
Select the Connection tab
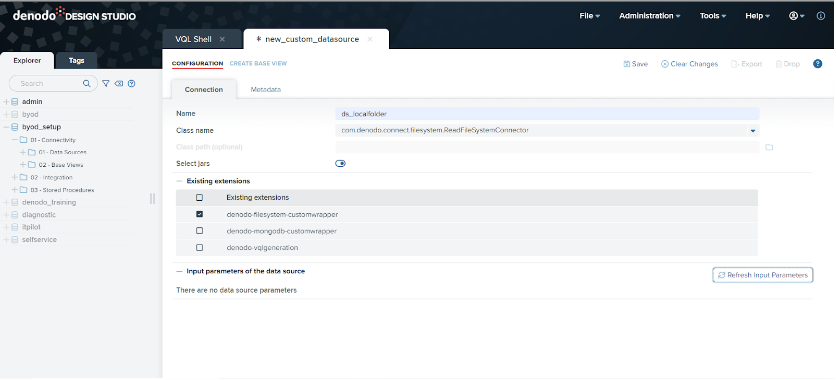pyautogui.click(x=204, y=90)
